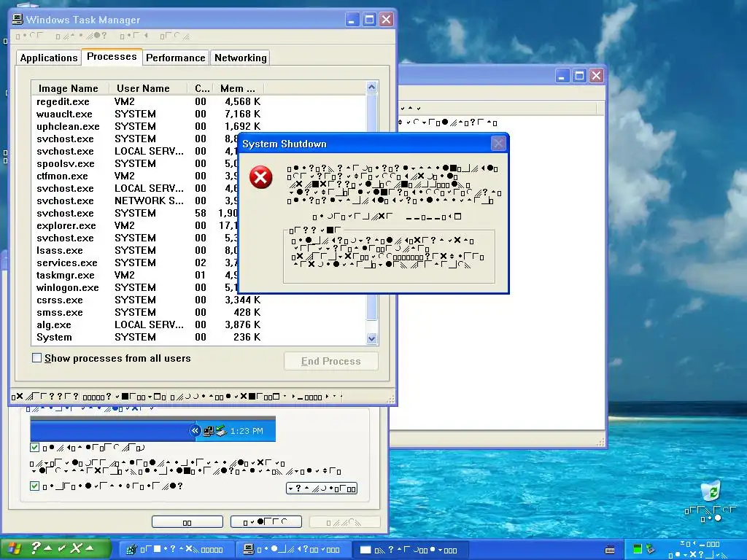
Task: Enable Show processes from all users
Action: point(36,357)
